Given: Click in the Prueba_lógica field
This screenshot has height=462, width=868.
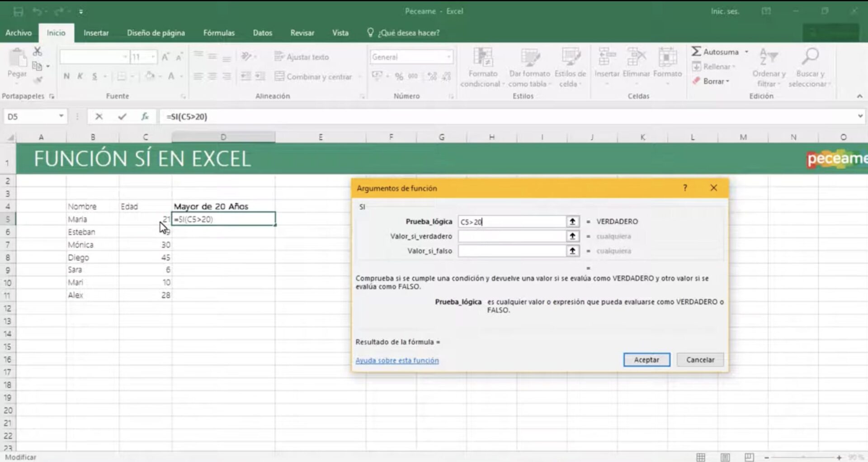Looking at the screenshot, I should [512, 222].
